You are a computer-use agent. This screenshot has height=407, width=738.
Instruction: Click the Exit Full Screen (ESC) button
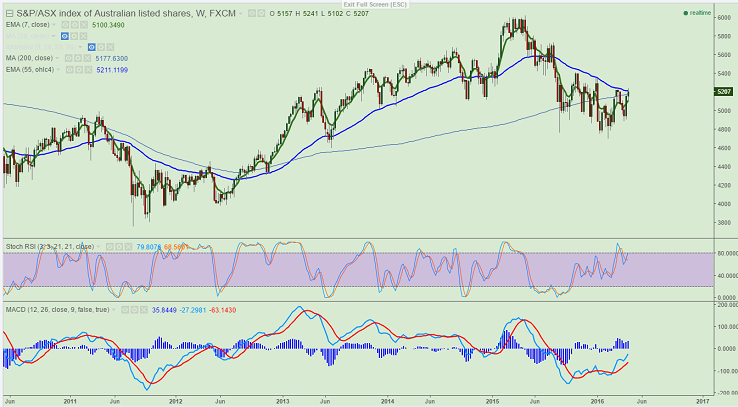[375, 4]
